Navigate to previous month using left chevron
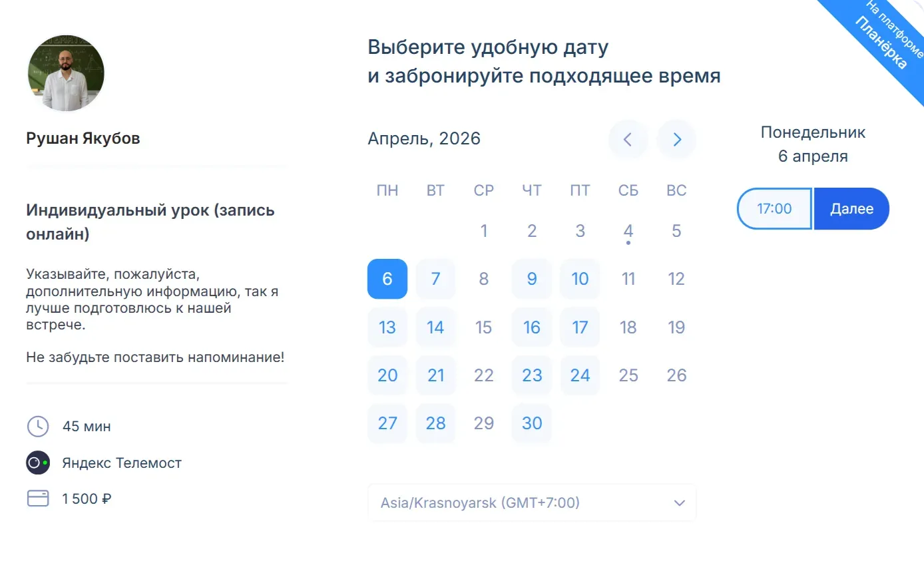Viewport: 924px width, 563px height. [627, 139]
